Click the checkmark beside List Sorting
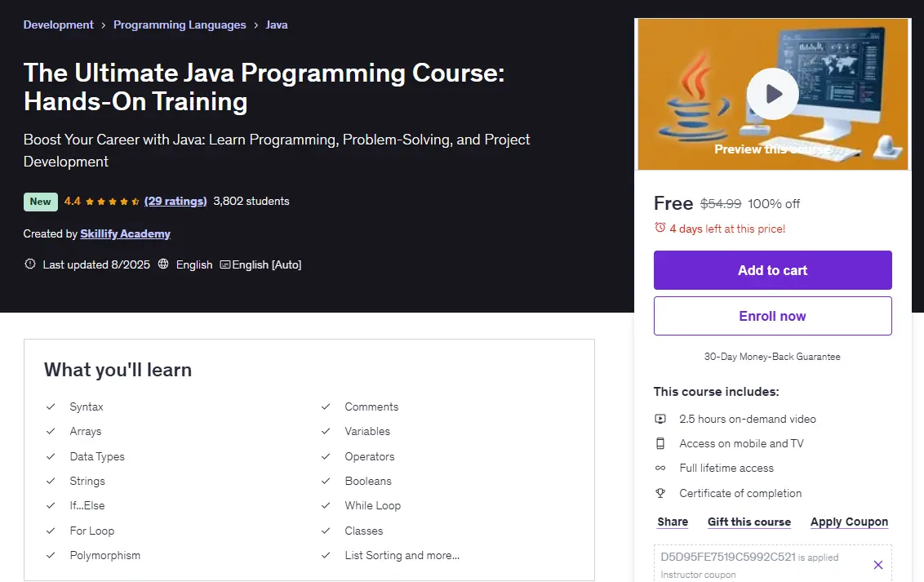The image size is (924, 582). click(326, 555)
